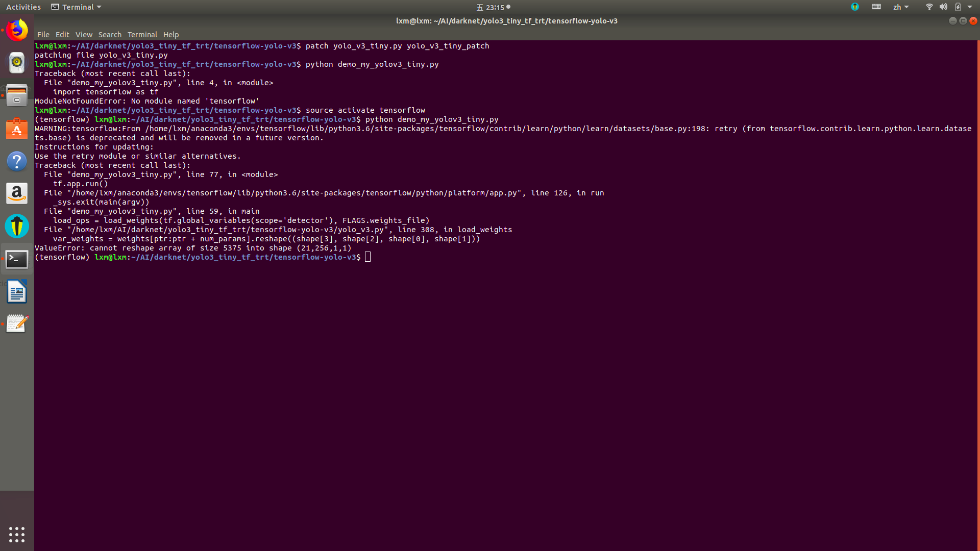Screen dimensions: 980x551
Task: Open the Edit menu
Action: [x=62, y=35]
